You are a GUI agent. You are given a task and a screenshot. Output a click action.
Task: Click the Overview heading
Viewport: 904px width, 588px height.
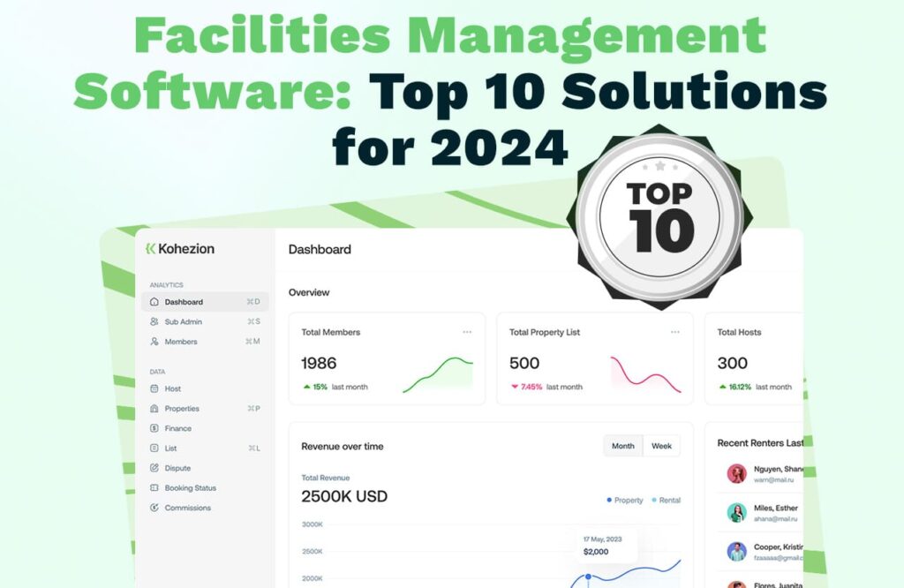tap(309, 292)
